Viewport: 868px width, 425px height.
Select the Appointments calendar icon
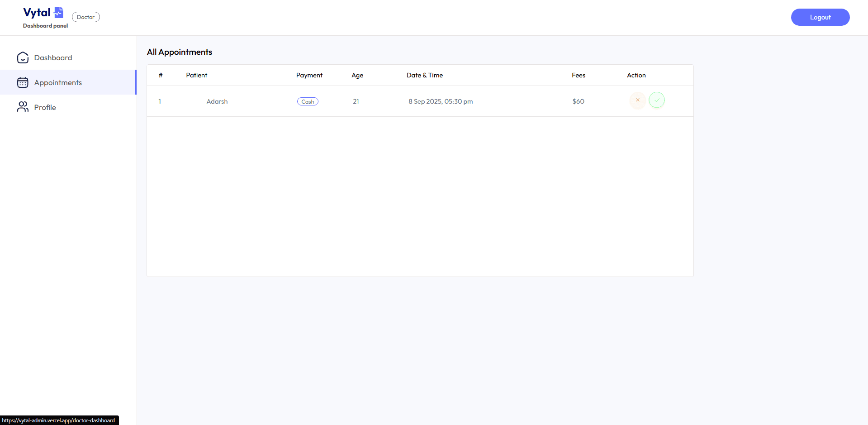click(23, 82)
